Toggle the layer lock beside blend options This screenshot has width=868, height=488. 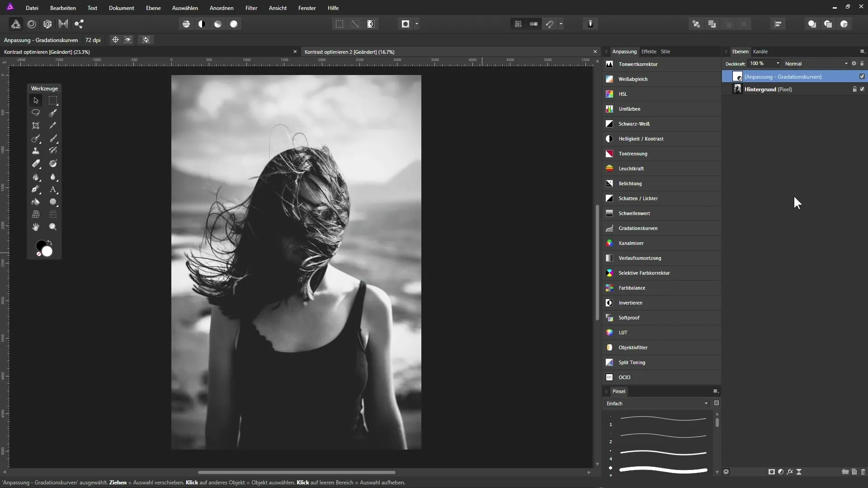coord(862,63)
